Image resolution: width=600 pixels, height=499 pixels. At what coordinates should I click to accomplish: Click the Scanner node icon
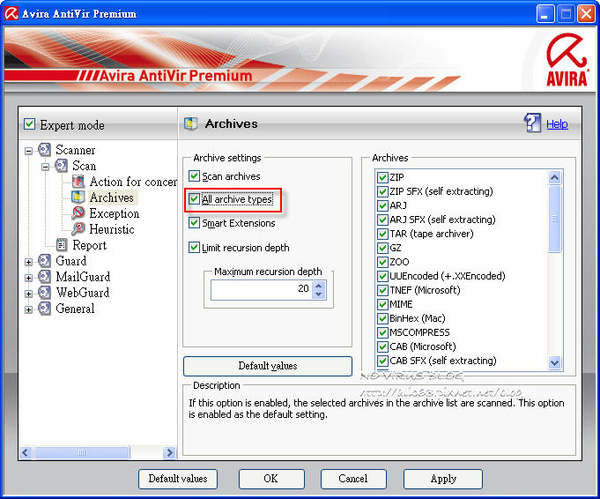pyautogui.click(x=44, y=150)
